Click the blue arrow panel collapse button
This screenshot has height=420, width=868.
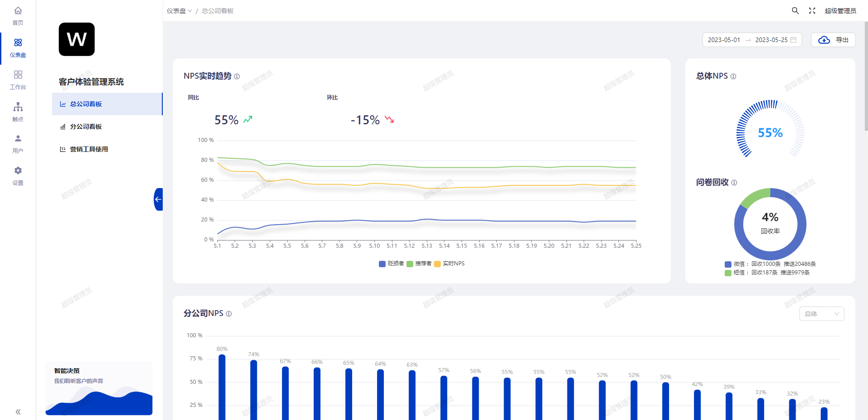(158, 199)
